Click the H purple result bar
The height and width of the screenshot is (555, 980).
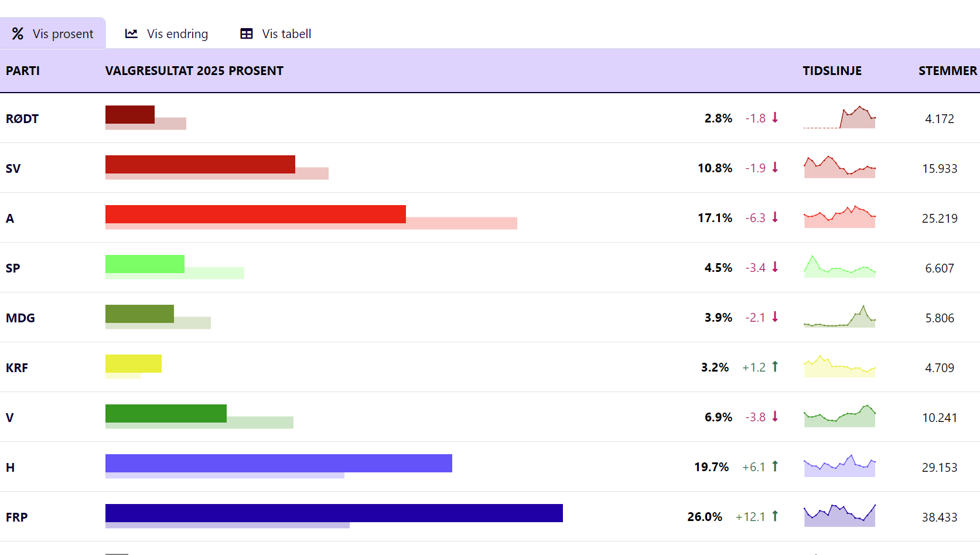(279, 463)
